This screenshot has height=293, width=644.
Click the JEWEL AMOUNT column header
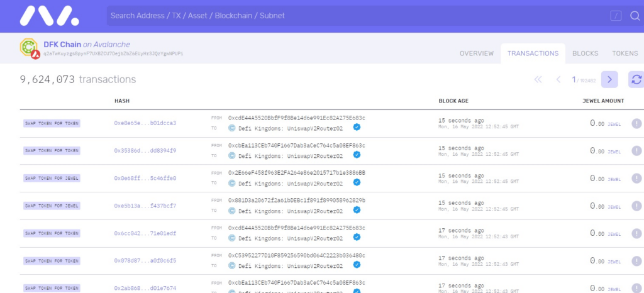(603, 101)
